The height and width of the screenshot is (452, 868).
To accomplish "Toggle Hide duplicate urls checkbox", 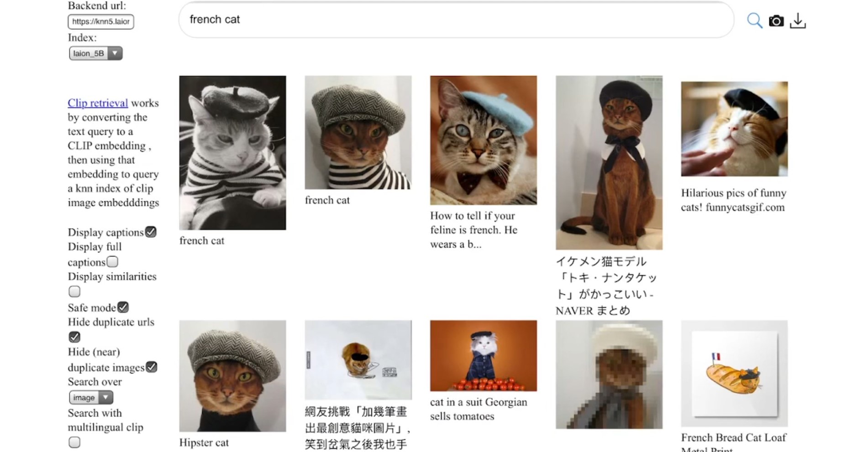I will 74,337.
